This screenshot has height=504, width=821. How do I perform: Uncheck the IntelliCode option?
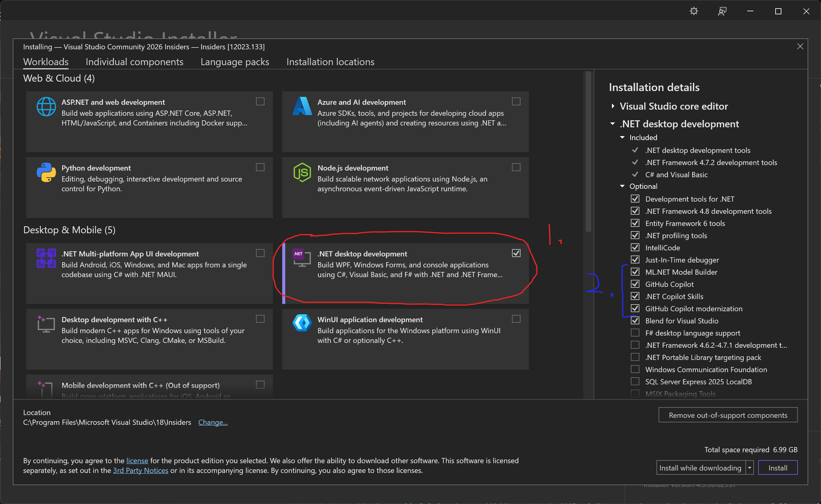pyautogui.click(x=635, y=247)
